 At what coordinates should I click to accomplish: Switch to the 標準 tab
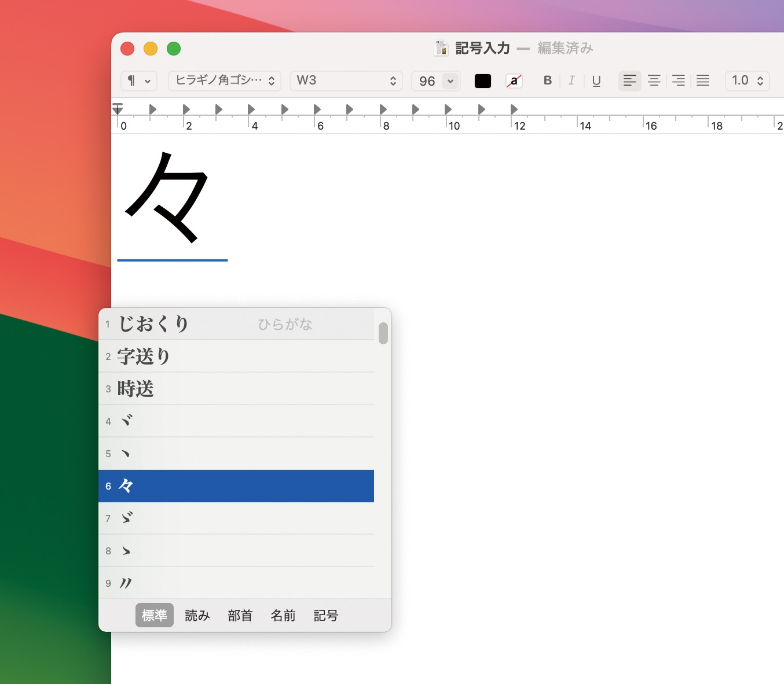pos(155,615)
